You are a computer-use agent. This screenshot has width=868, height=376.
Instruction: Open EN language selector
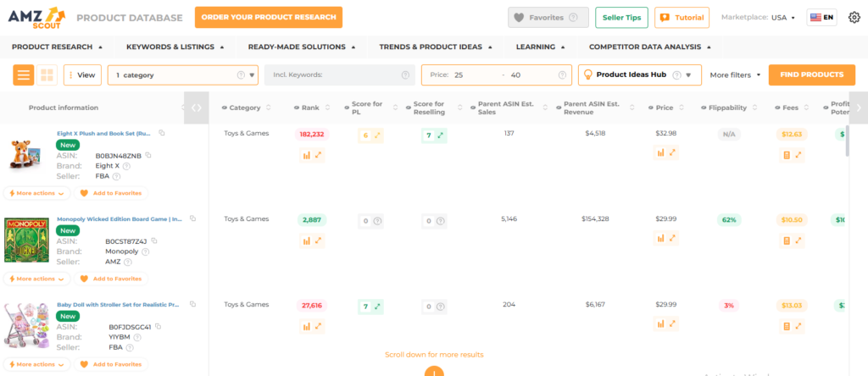[x=822, y=18]
